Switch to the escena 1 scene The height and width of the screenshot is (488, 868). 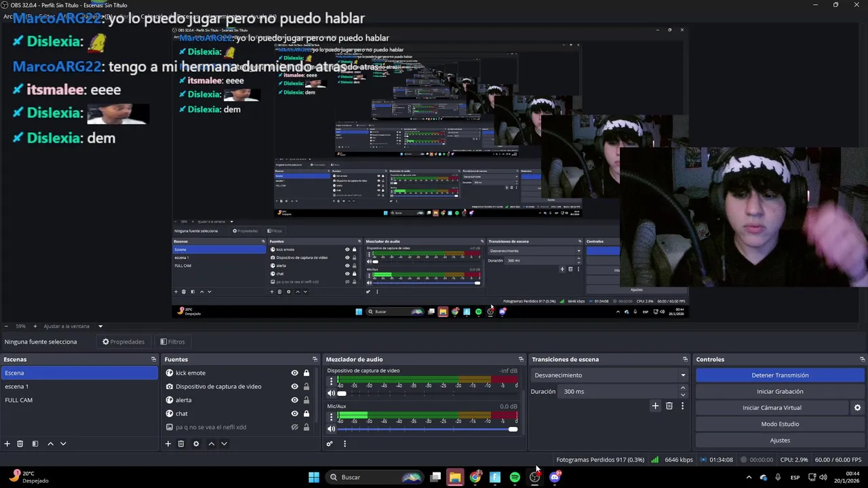[x=79, y=386]
